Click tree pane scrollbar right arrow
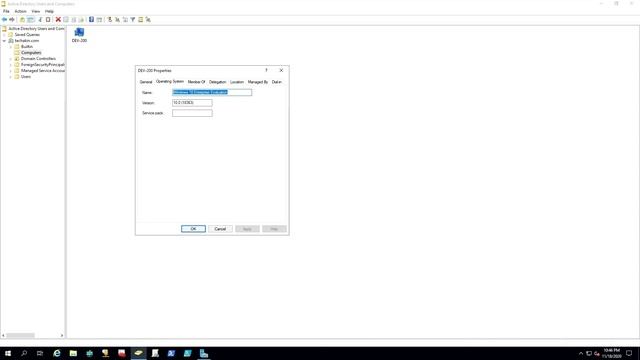The width and height of the screenshot is (640, 360). [62, 336]
